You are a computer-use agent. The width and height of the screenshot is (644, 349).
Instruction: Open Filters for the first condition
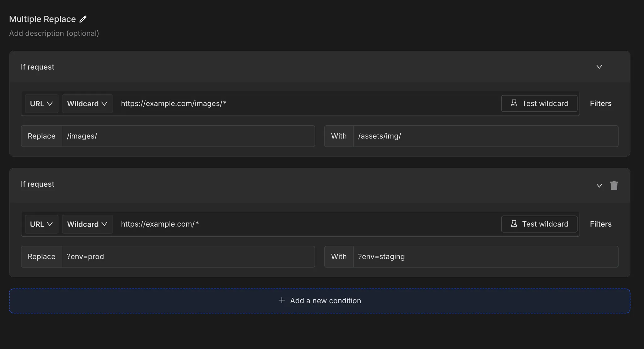(600, 104)
